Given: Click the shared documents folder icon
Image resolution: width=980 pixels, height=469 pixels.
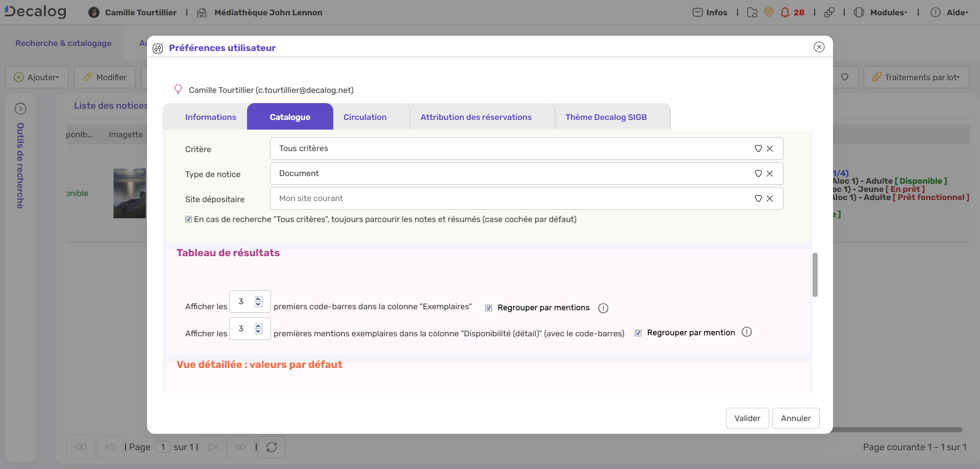Looking at the screenshot, I should coord(752,12).
